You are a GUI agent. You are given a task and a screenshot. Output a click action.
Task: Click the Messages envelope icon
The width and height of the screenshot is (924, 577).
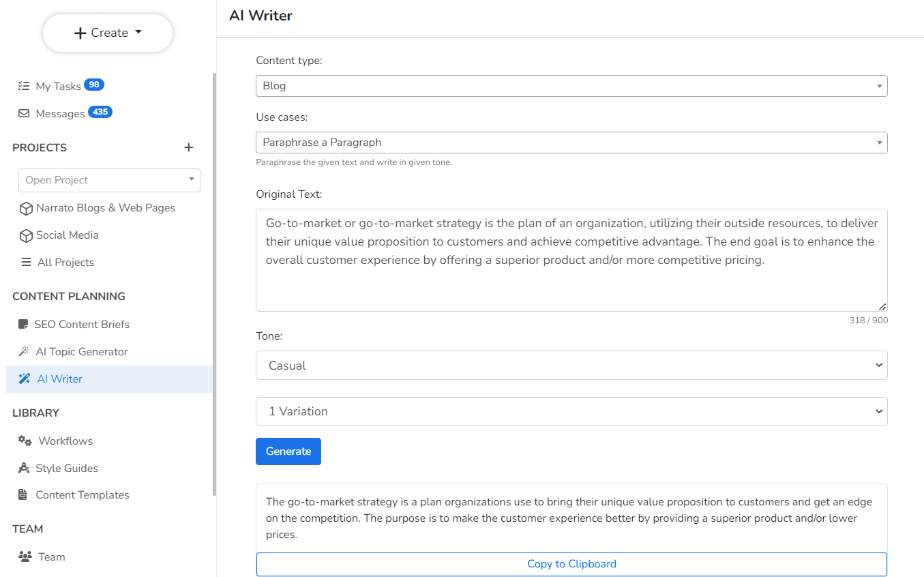pyautogui.click(x=24, y=113)
